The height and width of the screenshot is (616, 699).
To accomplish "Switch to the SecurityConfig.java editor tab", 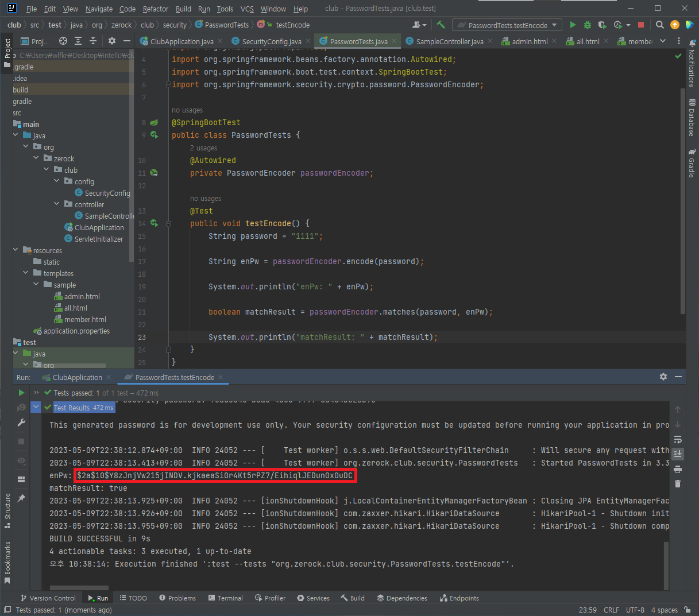I will coord(272,41).
